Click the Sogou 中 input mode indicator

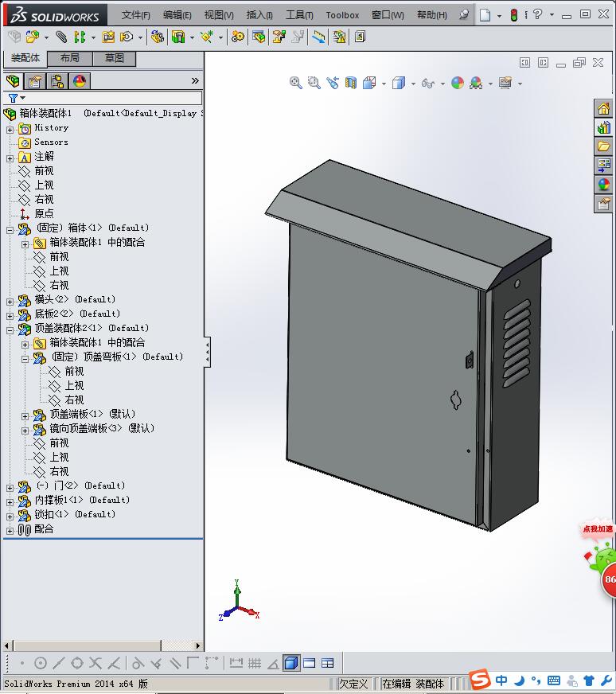[x=501, y=680]
